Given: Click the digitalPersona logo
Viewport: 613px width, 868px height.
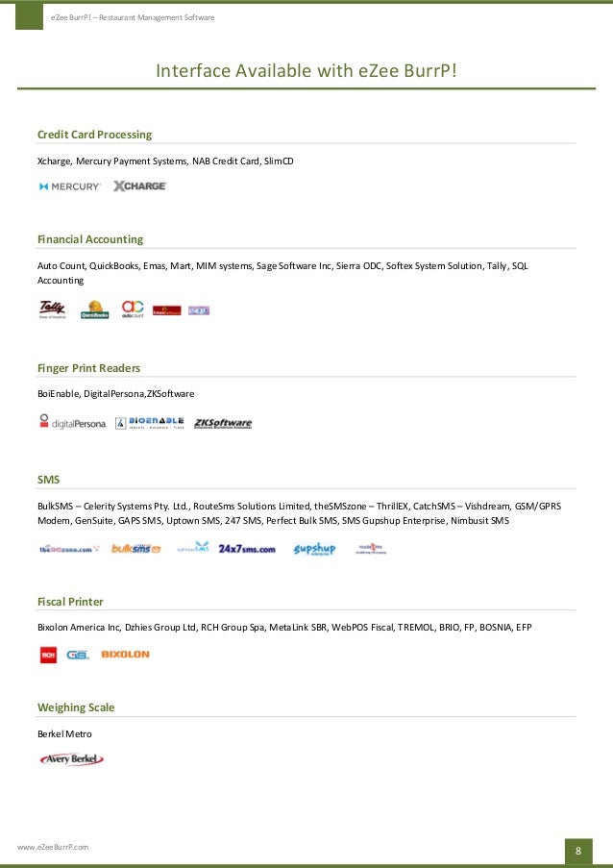Looking at the screenshot, I should point(72,422).
